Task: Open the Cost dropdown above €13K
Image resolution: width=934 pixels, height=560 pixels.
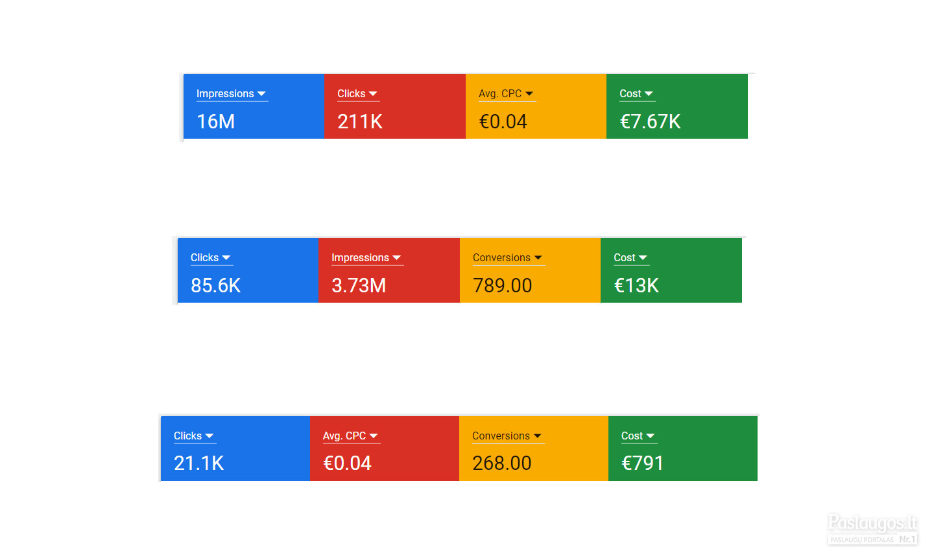Action: 631,258
